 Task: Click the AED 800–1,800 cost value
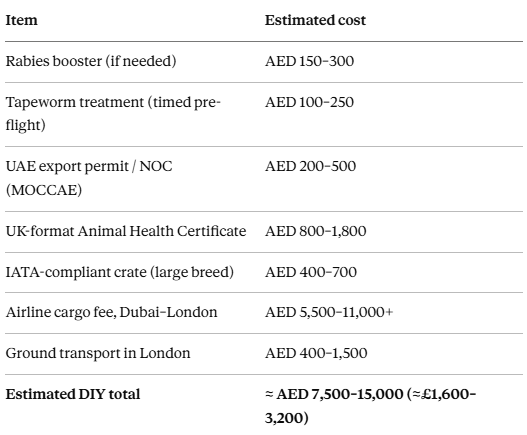point(316,231)
